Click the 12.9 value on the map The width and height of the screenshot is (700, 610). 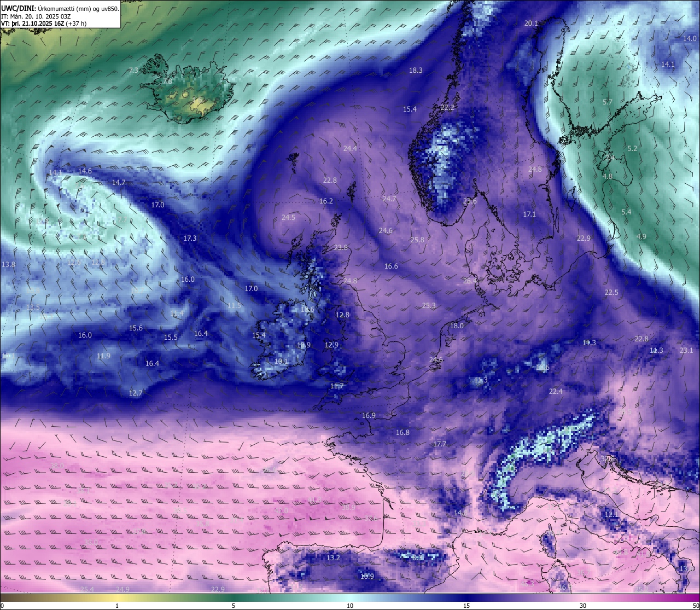[x=331, y=345]
